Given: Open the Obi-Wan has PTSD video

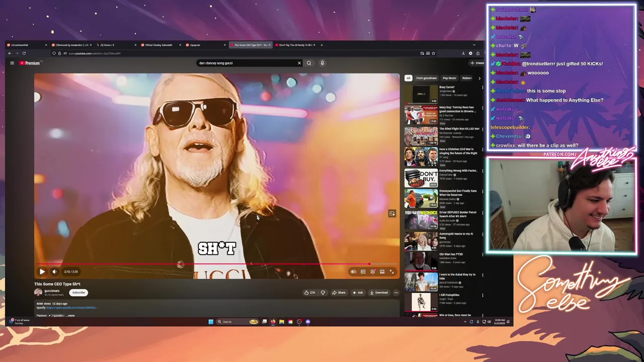Looking at the screenshot, I should pos(421,261).
